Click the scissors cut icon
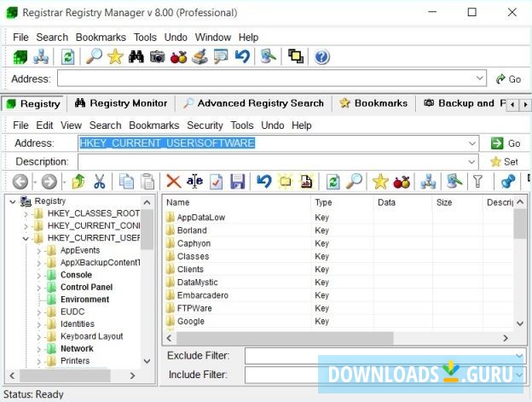 [x=100, y=182]
